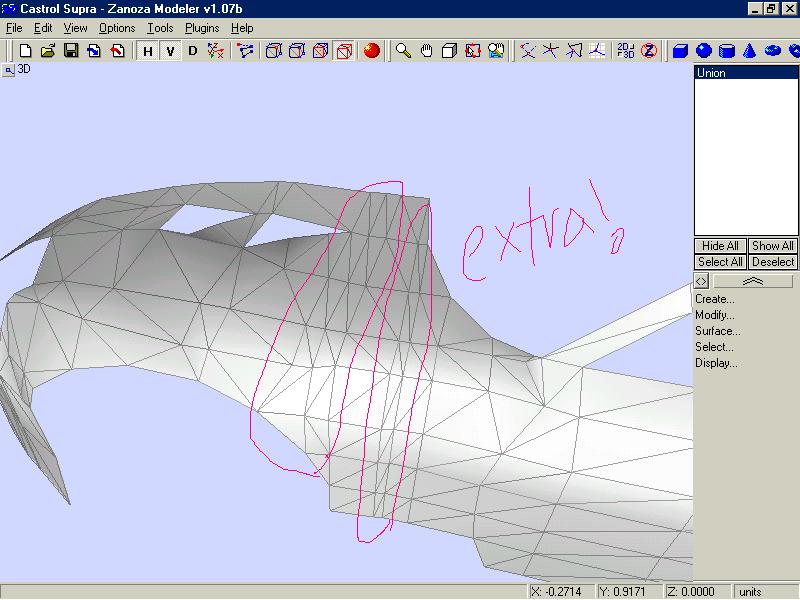Screen dimensions: 800x600
Task: Select the Pan hand tool
Action: [426, 50]
